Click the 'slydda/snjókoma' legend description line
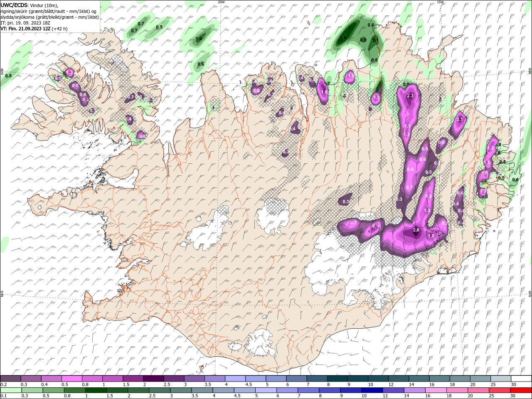Image resolution: width=532 pixels, height=399 pixels. [49, 17]
